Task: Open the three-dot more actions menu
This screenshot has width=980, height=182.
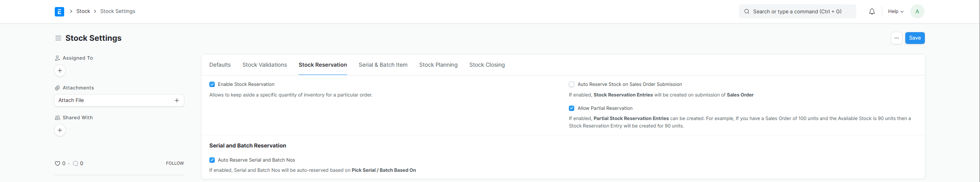Action: (896, 38)
